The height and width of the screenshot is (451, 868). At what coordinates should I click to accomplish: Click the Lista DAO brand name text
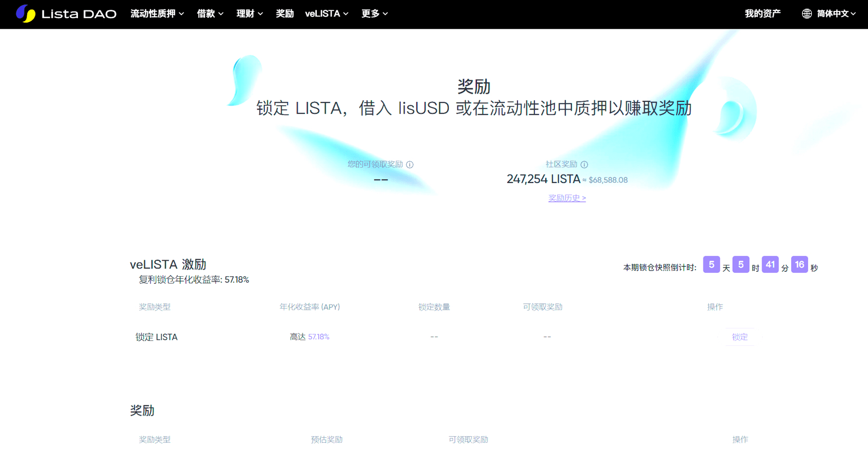(79, 14)
